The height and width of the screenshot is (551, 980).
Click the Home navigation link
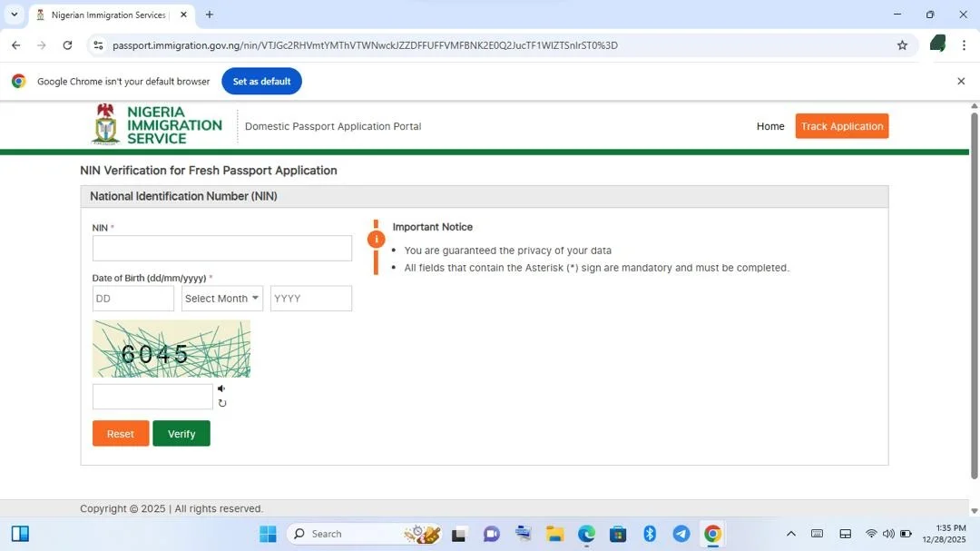coord(769,126)
